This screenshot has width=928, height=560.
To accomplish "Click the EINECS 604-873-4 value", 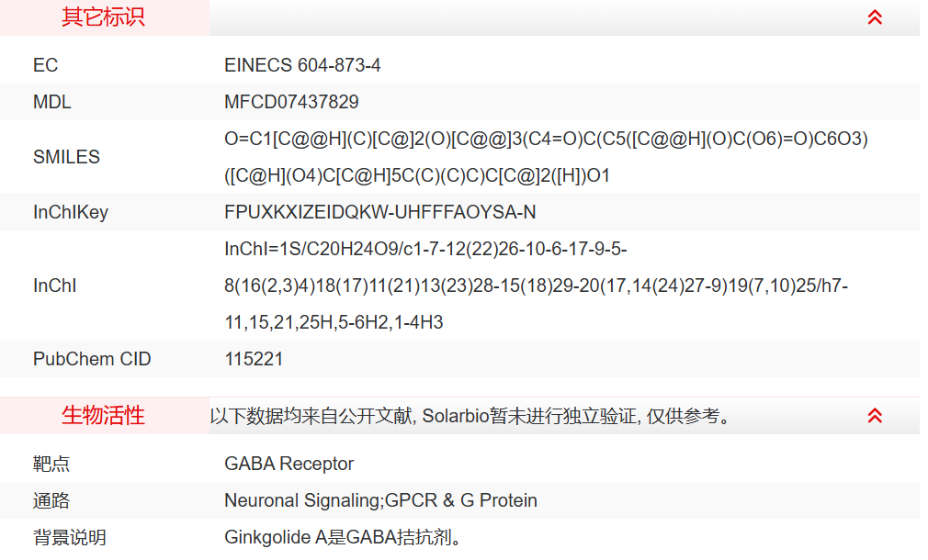I will 302,65.
